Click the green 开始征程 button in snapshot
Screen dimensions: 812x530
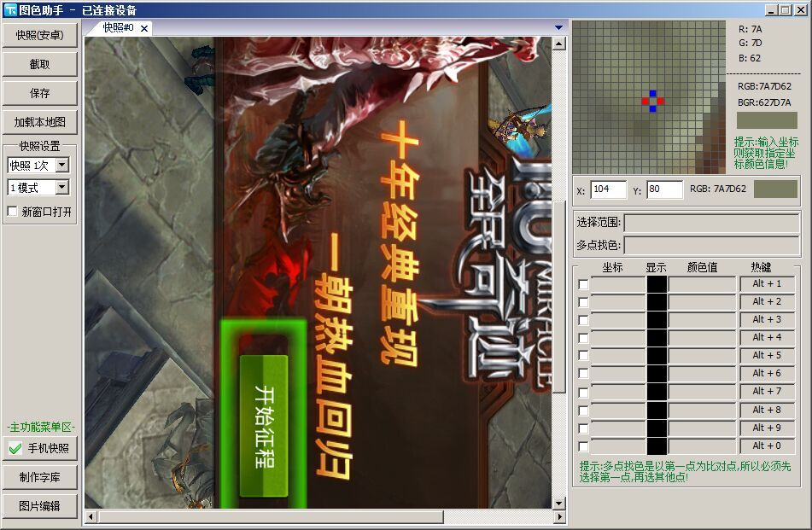[264, 426]
